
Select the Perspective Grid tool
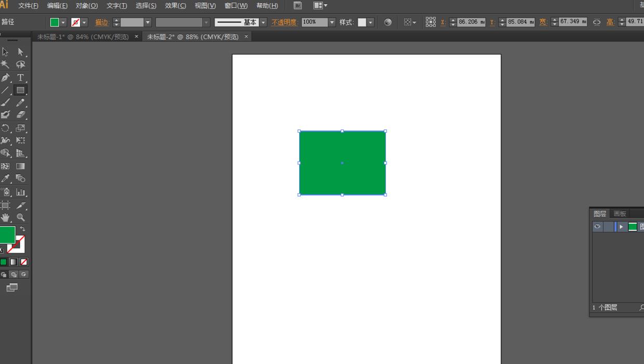[20, 153]
